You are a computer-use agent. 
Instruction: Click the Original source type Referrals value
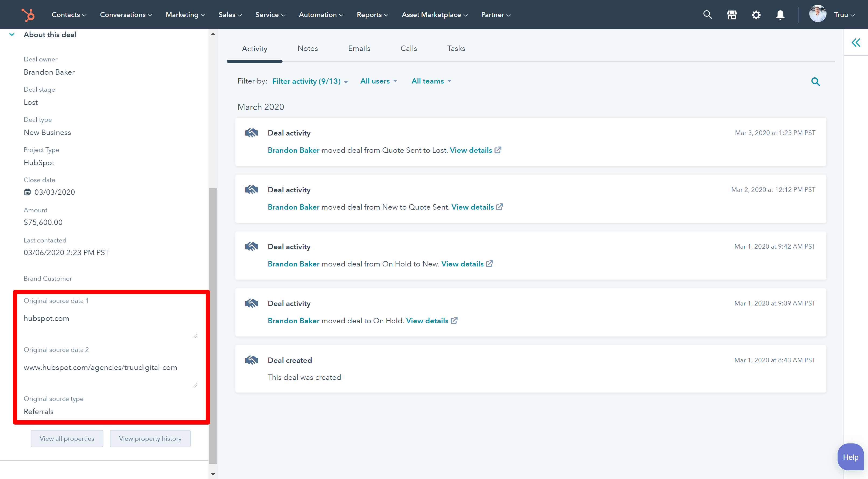point(39,412)
